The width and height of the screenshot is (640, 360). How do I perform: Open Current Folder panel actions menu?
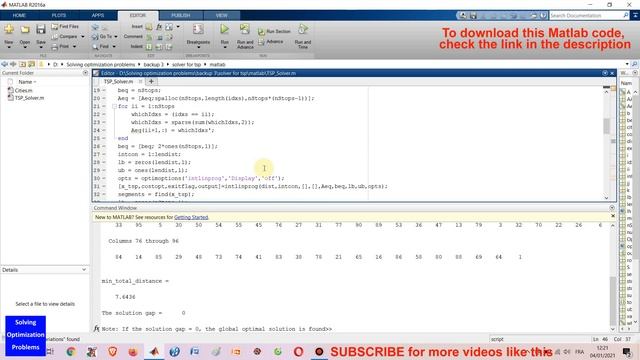(85, 73)
